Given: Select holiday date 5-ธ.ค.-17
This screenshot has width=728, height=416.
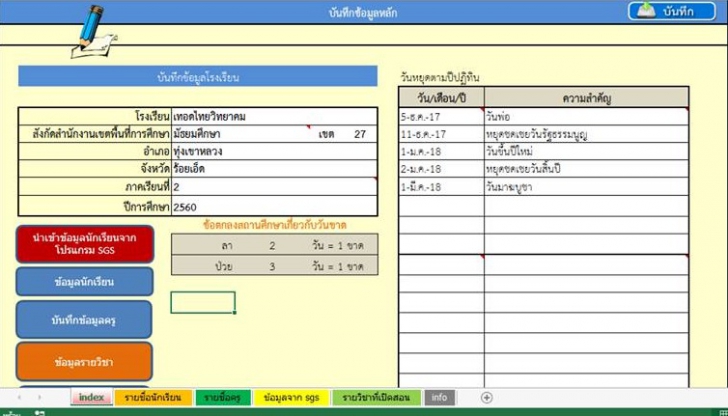Looking at the screenshot, I should (x=441, y=117).
